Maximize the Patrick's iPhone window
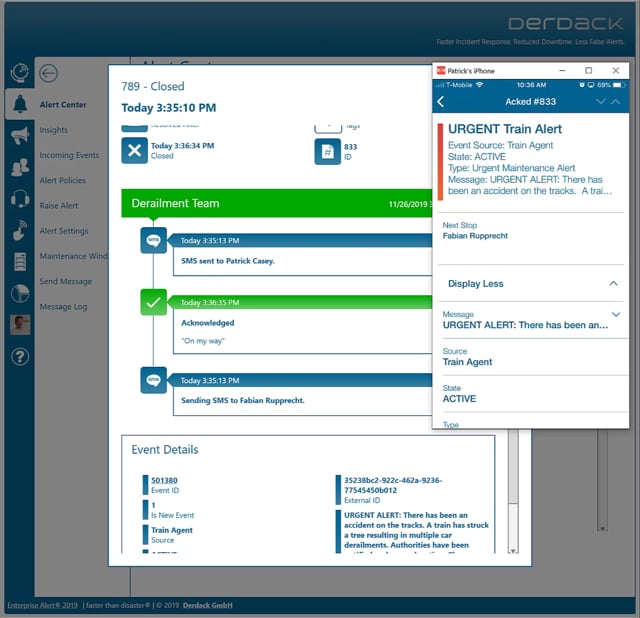 [589, 70]
